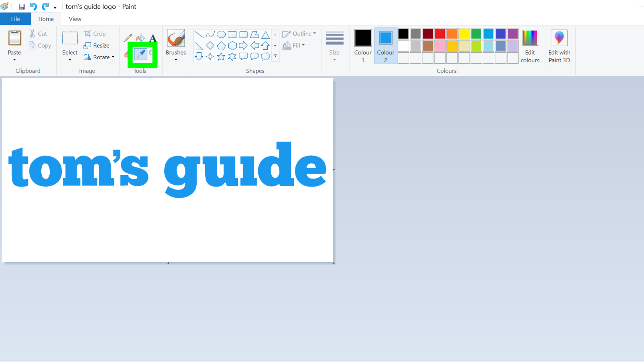Click the Edit colours button
Image resolution: width=644 pixels, height=362 pixels.
(x=530, y=45)
